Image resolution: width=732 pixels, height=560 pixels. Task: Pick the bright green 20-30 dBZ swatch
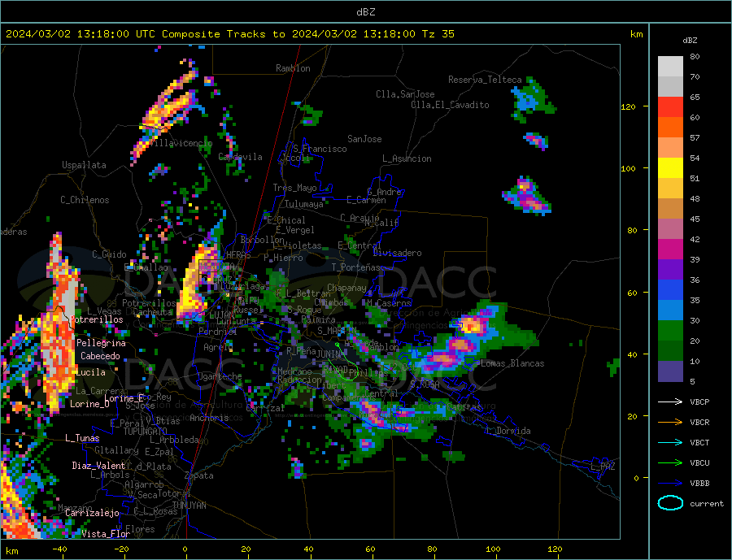(x=670, y=331)
